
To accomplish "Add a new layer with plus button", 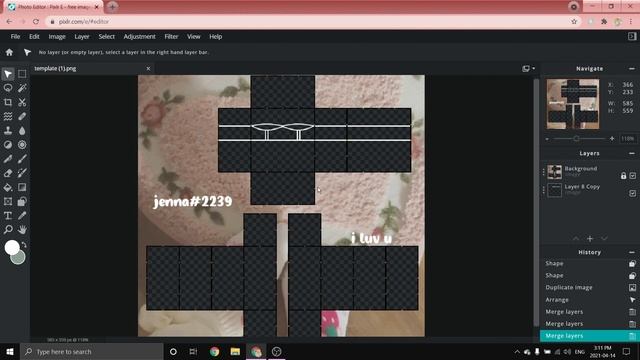I will click(590, 238).
